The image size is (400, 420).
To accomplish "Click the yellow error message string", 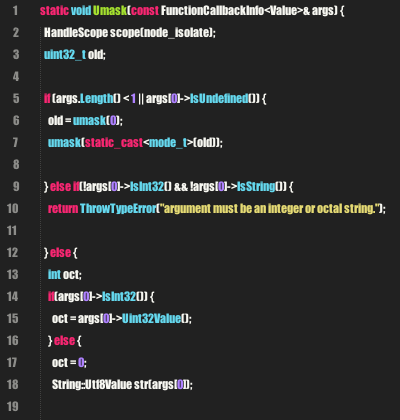I will pyautogui.click(x=270, y=209).
